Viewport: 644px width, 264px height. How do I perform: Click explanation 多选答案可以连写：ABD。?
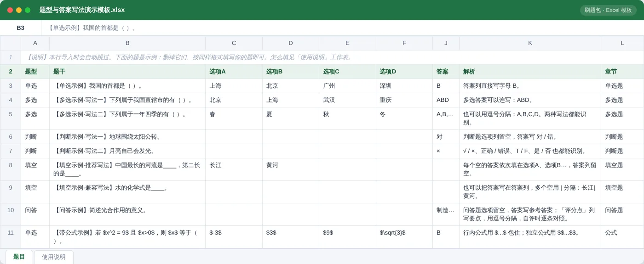tap(530, 100)
